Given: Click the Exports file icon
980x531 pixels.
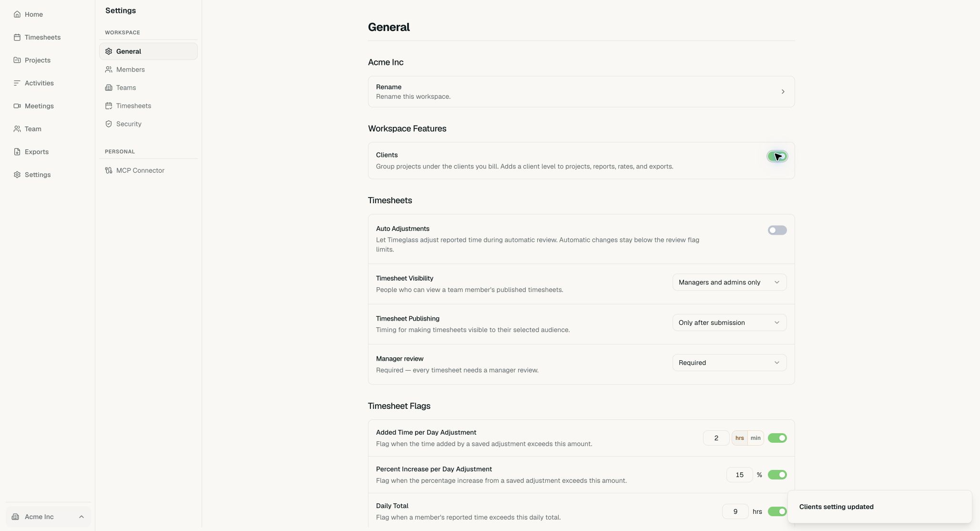Looking at the screenshot, I should coord(17,152).
